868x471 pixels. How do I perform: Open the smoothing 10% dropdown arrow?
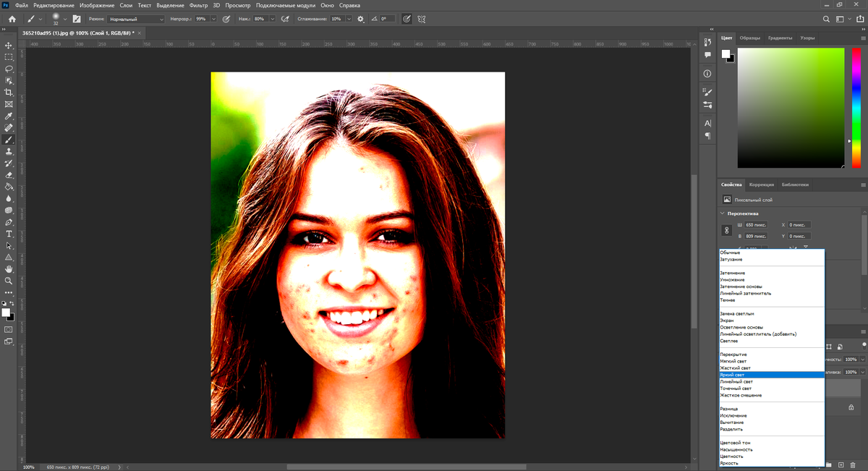click(x=349, y=19)
